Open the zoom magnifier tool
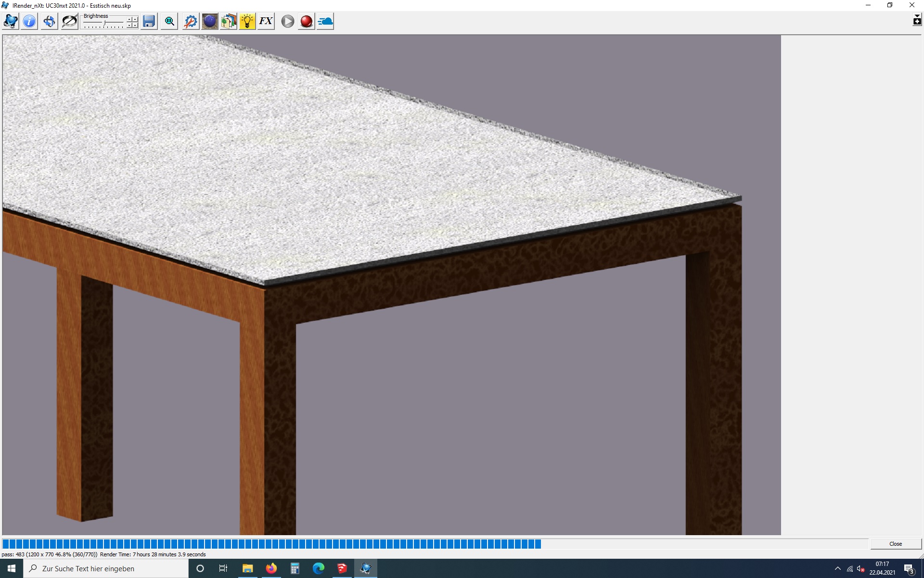The width and height of the screenshot is (924, 578). (169, 21)
